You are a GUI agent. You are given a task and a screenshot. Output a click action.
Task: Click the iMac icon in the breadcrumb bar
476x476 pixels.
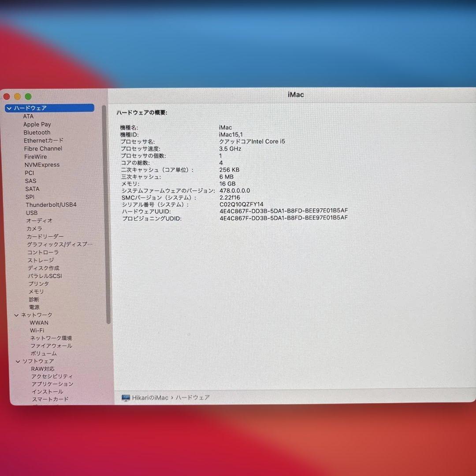125,397
